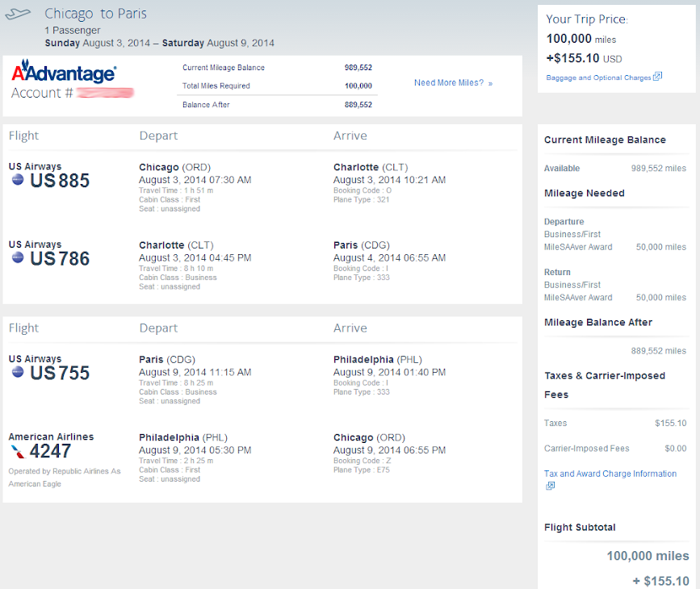The image size is (700, 589).
Task: Click Charlotte (CLT) arrival of US 885
Action: click(371, 167)
